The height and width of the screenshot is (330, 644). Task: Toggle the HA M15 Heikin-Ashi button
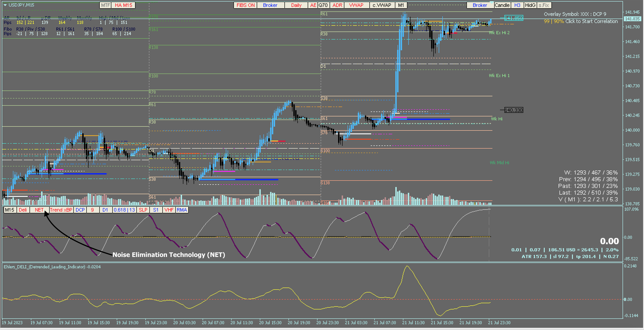coord(123,5)
